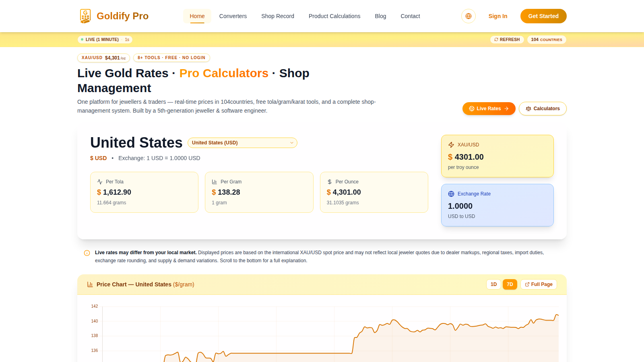Click the 8+ Tools Free No Login badge

coord(171,58)
